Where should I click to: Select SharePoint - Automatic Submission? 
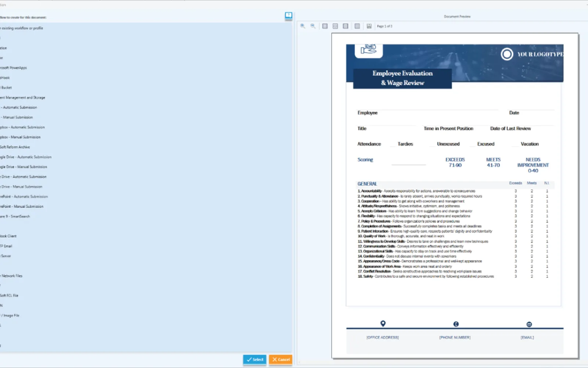(24, 197)
